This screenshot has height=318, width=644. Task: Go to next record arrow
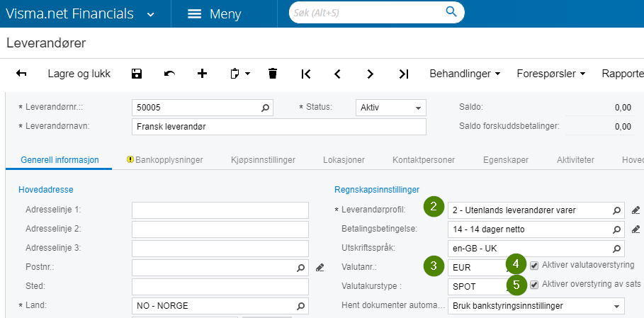[370, 74]
